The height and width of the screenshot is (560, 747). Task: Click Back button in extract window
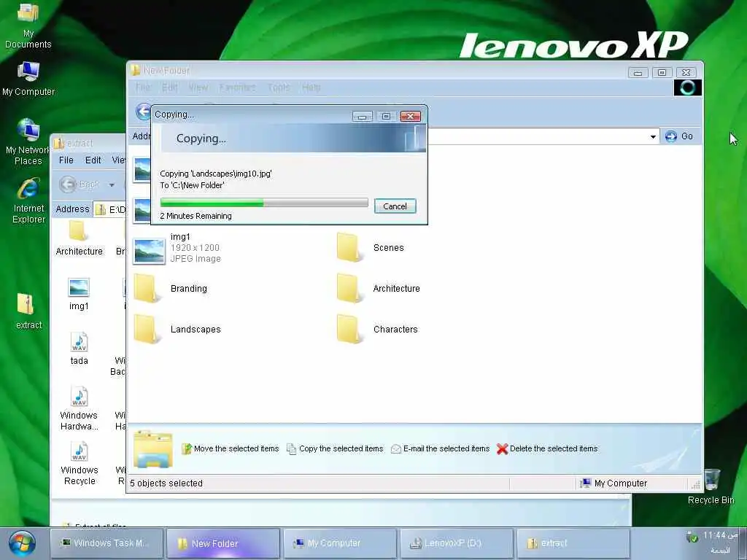pyautogui.click(x=79, y=184)
